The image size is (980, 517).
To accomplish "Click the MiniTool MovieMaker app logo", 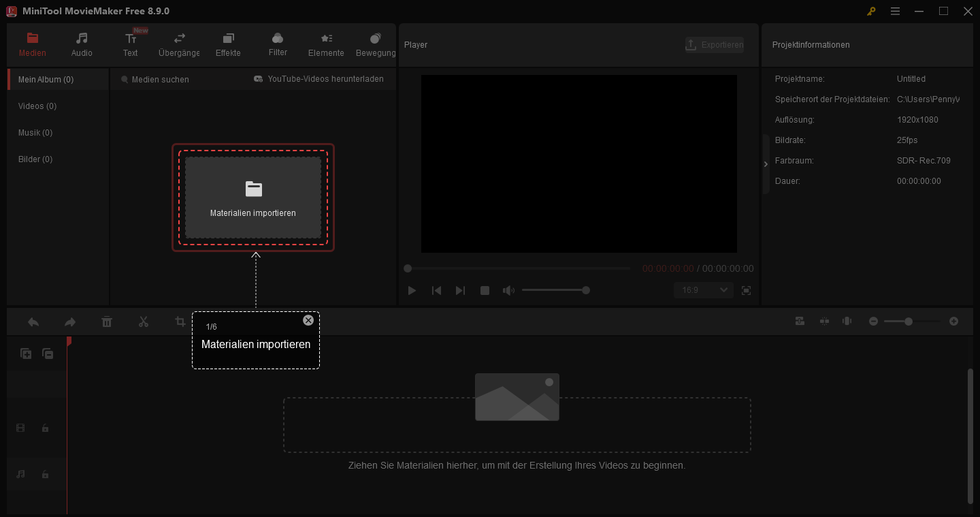I will pyautogui.click(x=11, y=11).
